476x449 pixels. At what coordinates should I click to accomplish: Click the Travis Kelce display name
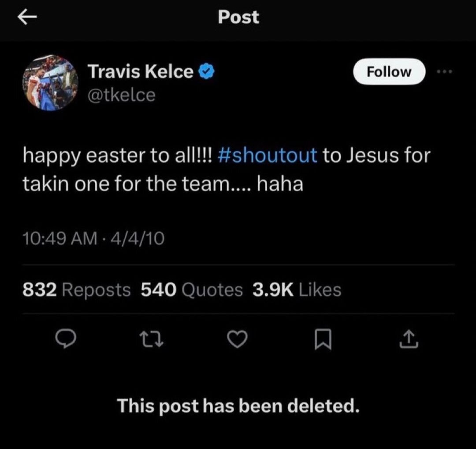coord(141,72)
